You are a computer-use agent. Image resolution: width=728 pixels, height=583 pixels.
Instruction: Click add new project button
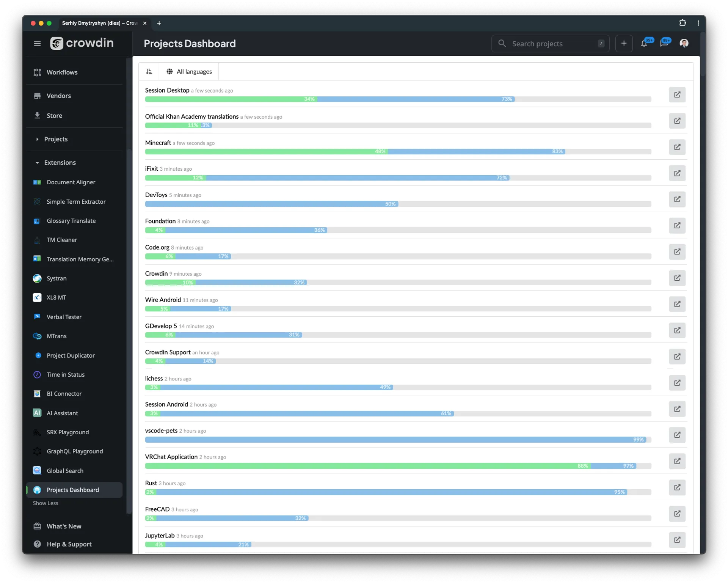tap(624, 43)
